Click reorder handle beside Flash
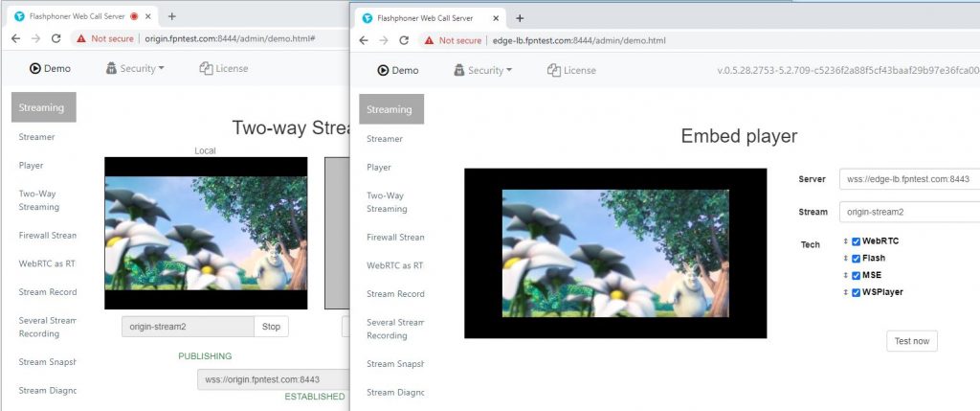The width and height of the screenshot is (980, 411). coord(845,259)
